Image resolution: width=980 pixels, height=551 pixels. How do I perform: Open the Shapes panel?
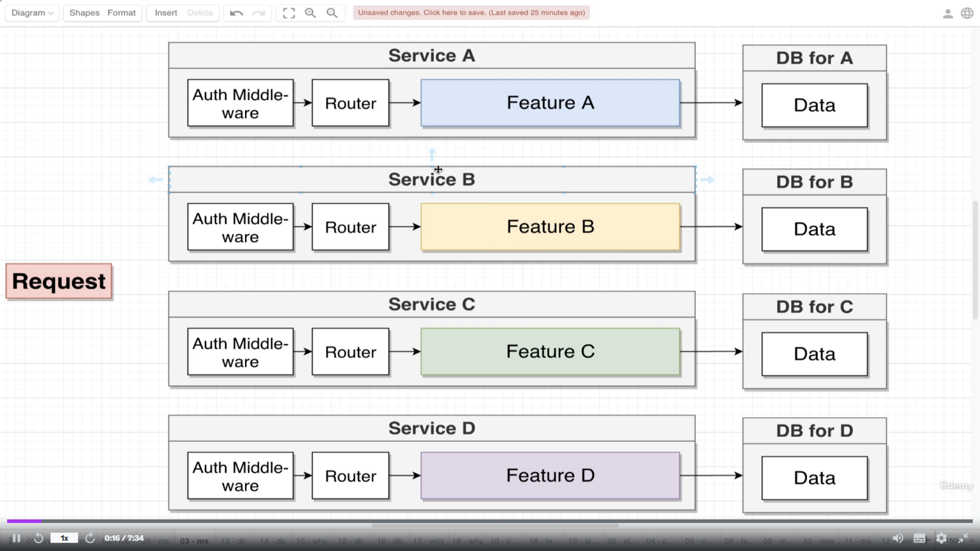click(84, 13)
